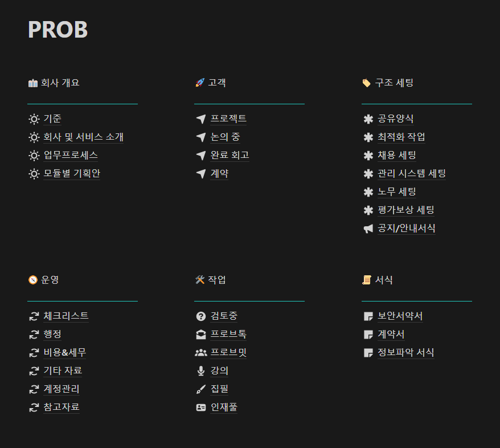The height and width of the screenshot is (448, 500).
Task: Click the people group icon next to 프로브밋
Action: coord(202,352)
